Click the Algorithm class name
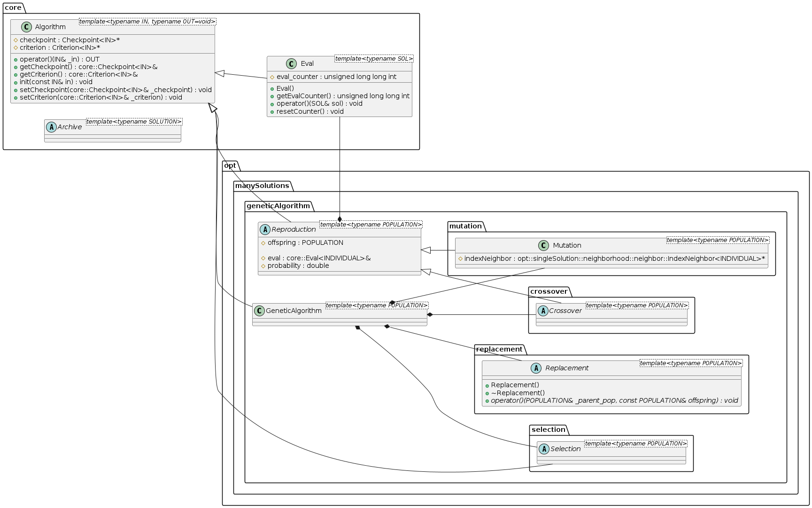 click(x=50, y=27)
